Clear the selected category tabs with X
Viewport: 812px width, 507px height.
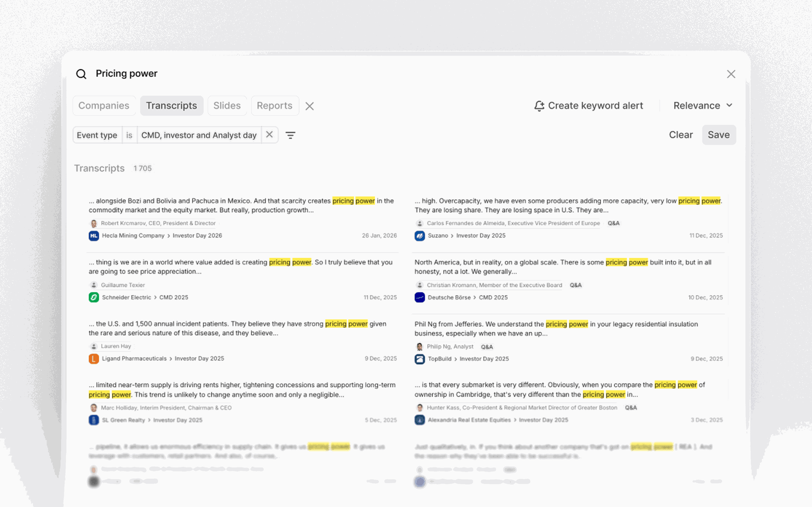(309, 106)
